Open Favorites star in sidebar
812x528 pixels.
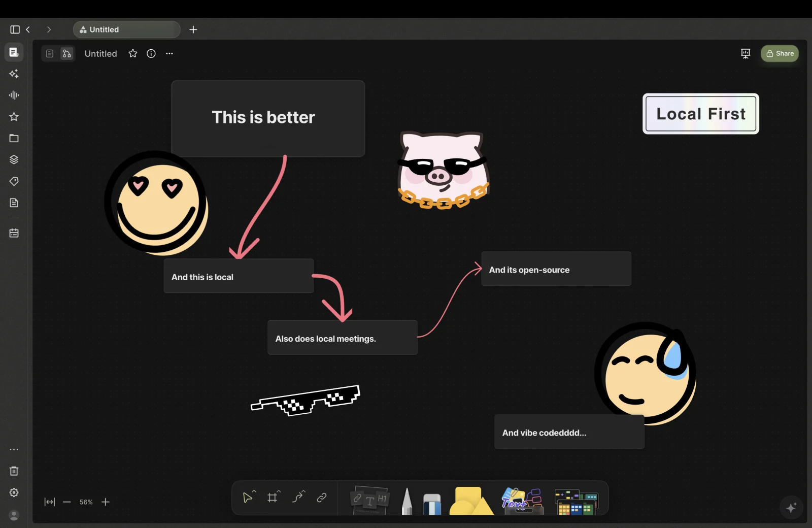14,117
